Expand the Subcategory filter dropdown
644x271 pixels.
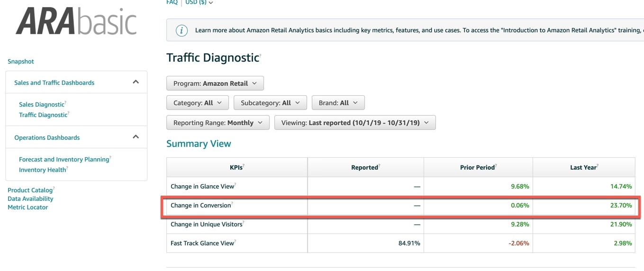[x=270, y=103]
